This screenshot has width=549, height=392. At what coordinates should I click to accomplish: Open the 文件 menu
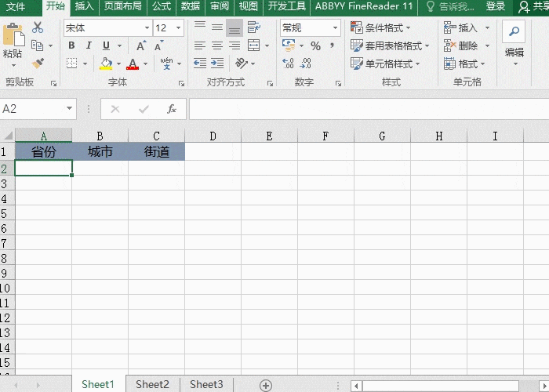click(x=16, y=6)
